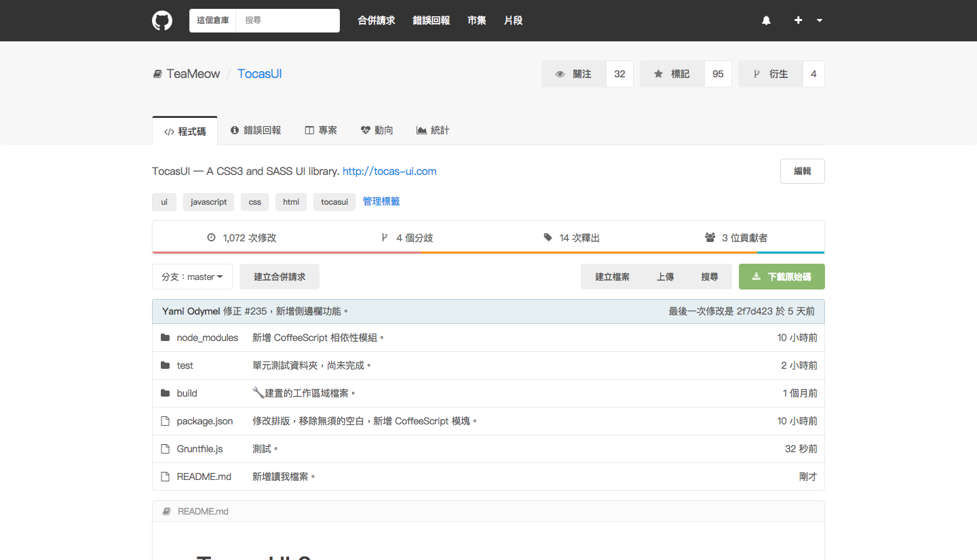977x560 pixels.
Task: Click the 建立合併請求 button
Action: (x=280, y=277)
